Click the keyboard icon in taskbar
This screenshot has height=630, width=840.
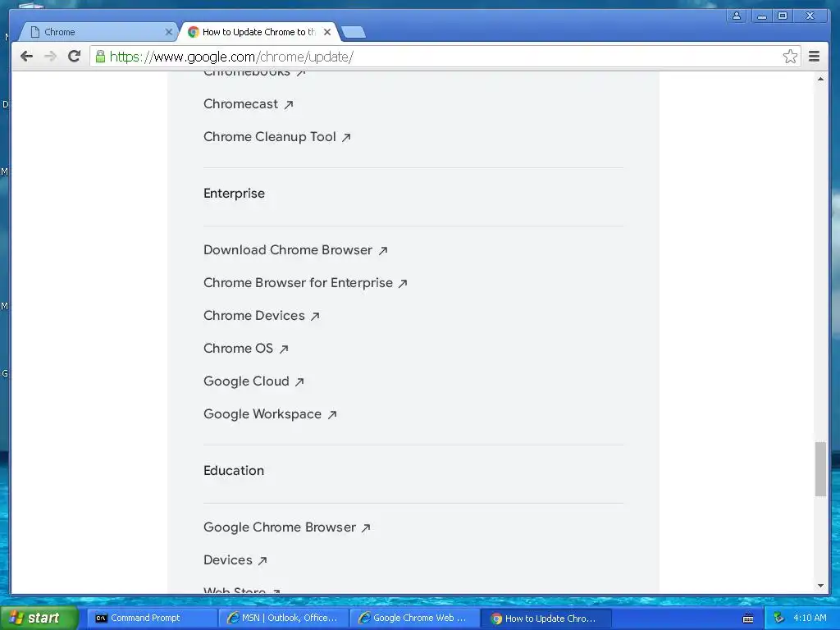tap(748, 619)
